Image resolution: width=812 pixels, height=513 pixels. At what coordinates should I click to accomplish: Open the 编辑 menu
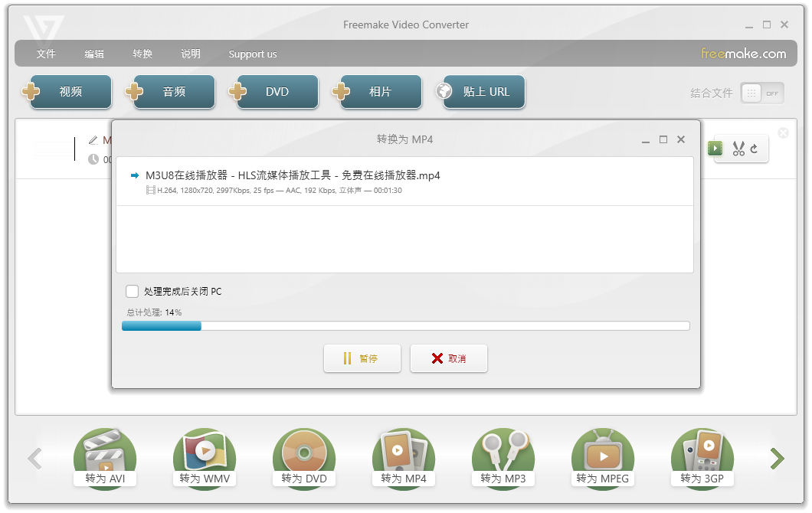coord(94,54)
